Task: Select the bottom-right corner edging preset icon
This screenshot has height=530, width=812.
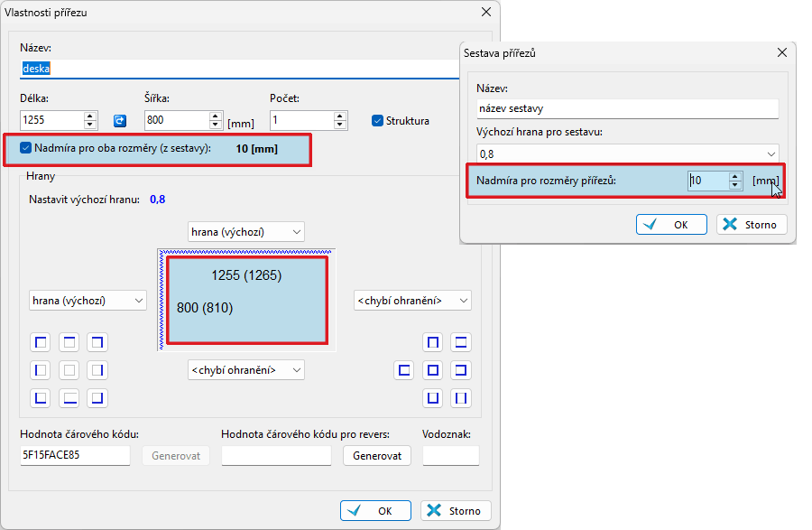Action: (x=97, y=397)
